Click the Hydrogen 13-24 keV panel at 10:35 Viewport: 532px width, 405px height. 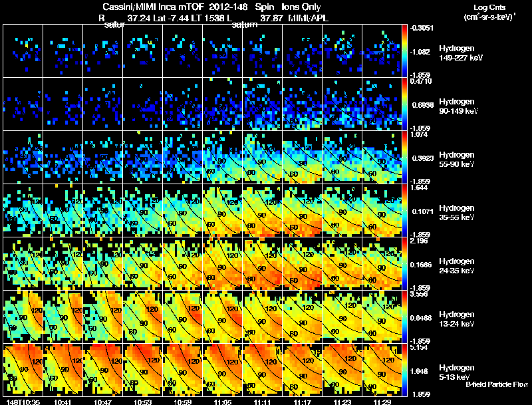coord(23,317)
